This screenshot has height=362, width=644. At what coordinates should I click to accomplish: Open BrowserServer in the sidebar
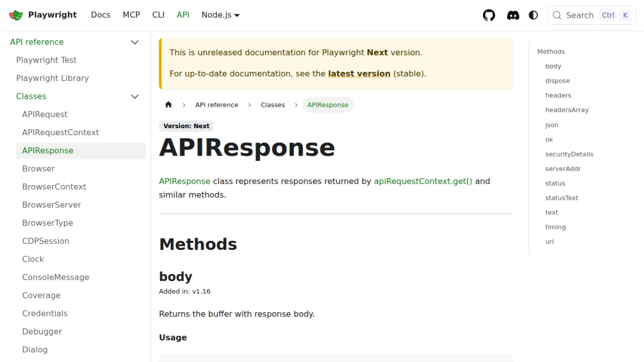pyautogui.click(x=52, y=205)
